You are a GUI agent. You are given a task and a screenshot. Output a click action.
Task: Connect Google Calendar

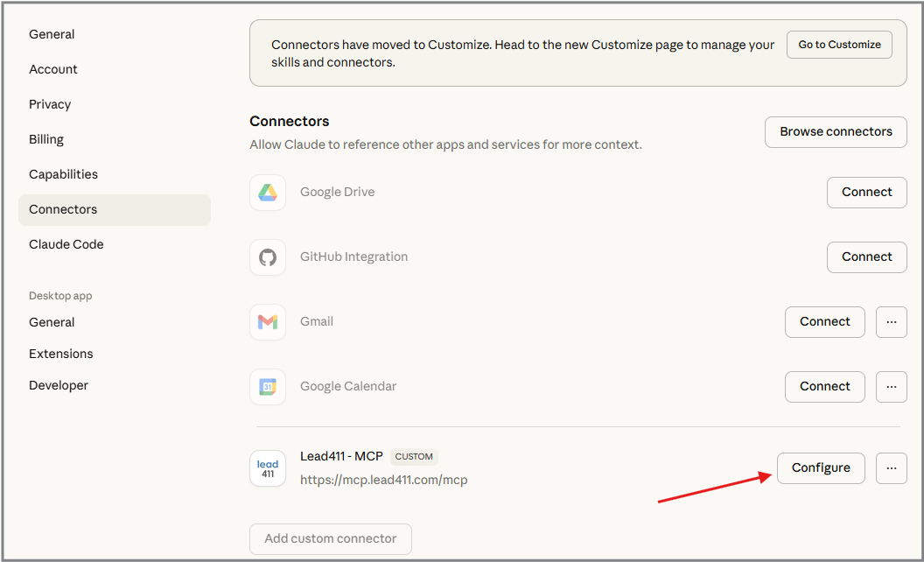824,387
